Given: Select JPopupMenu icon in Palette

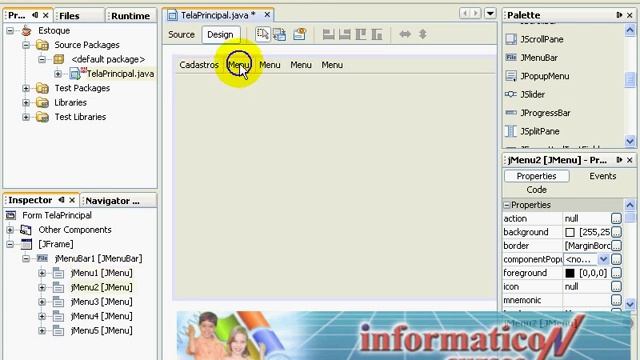Looking at the screenshot, I should pyautogui.click(x=511, y=76).
